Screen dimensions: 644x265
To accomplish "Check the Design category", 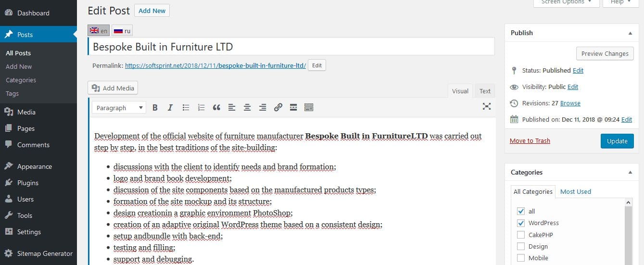I will coord(521,246).
